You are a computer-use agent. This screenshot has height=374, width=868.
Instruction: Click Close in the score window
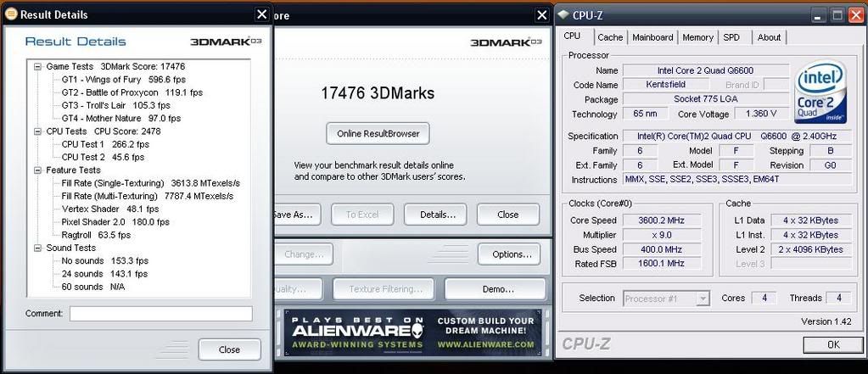[x=508, y=215]
